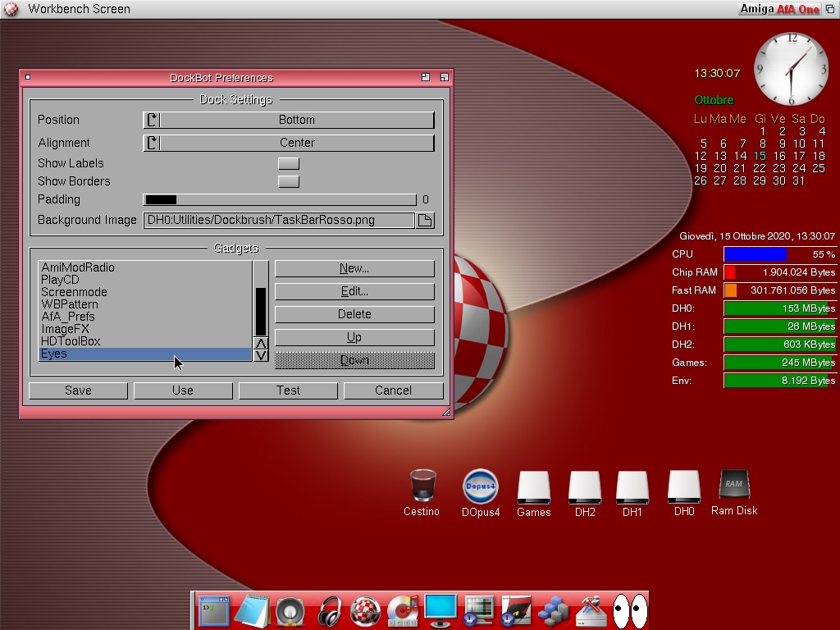This screenshot has height=630, width=840.
Task: Open the CD player dock icon
Action: (403, 611)
